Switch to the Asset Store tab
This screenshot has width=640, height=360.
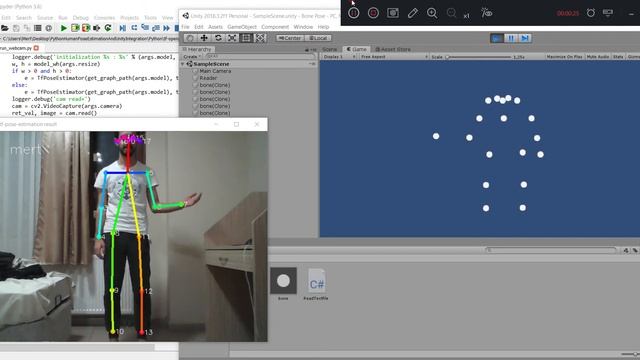(393, 49)
